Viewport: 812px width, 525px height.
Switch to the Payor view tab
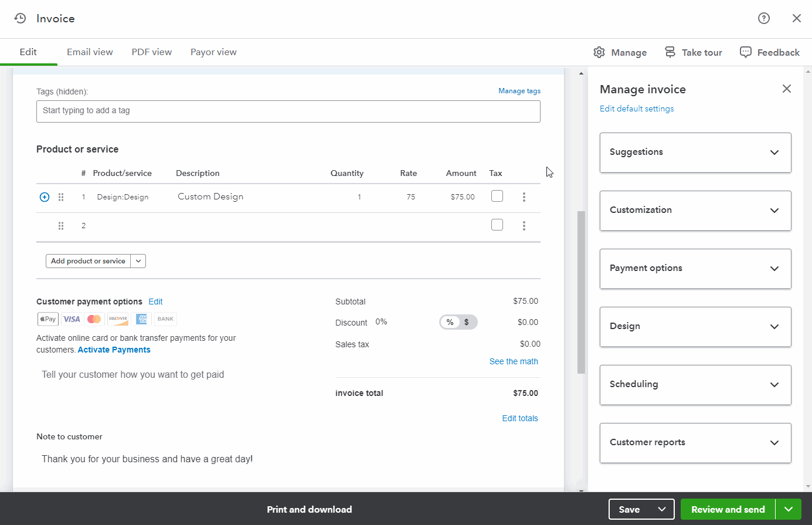pos(213,52)
